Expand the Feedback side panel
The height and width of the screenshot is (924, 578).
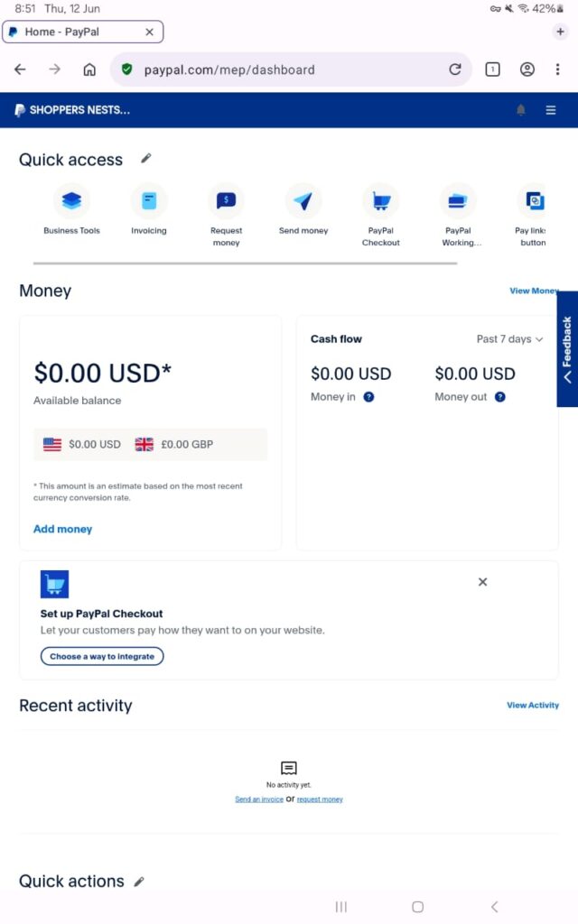pyautogui.click(x=567, y=349)
